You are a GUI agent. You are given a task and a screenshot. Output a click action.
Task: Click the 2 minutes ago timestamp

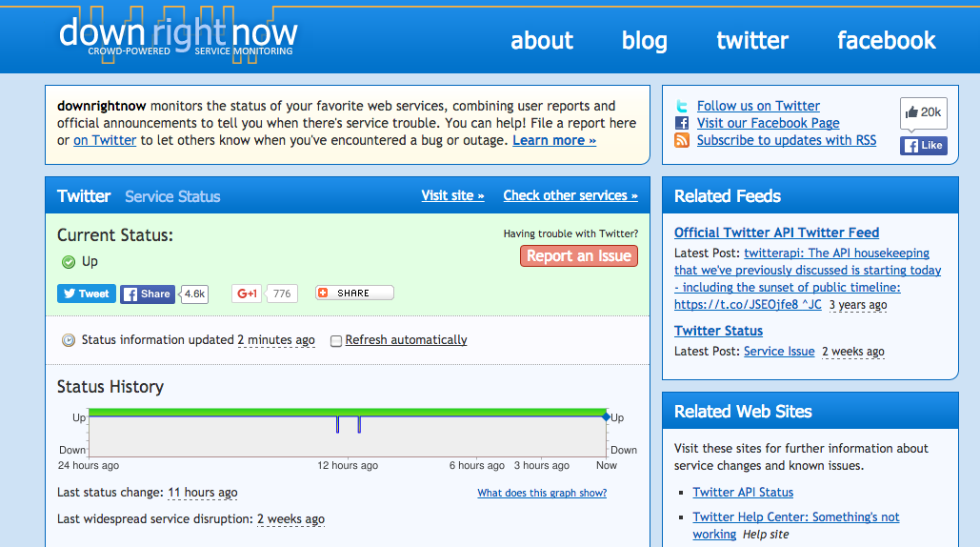pos(275,340)
